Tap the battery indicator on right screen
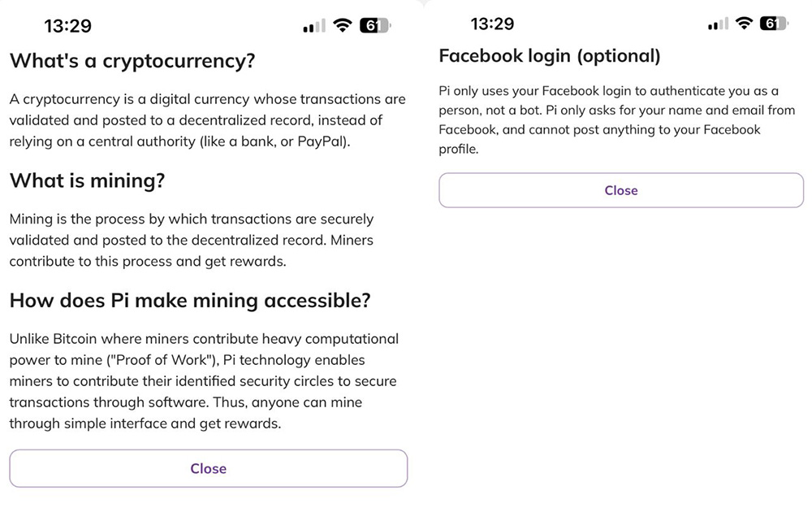This screenshot has width=812, height=508. [774, 23]
